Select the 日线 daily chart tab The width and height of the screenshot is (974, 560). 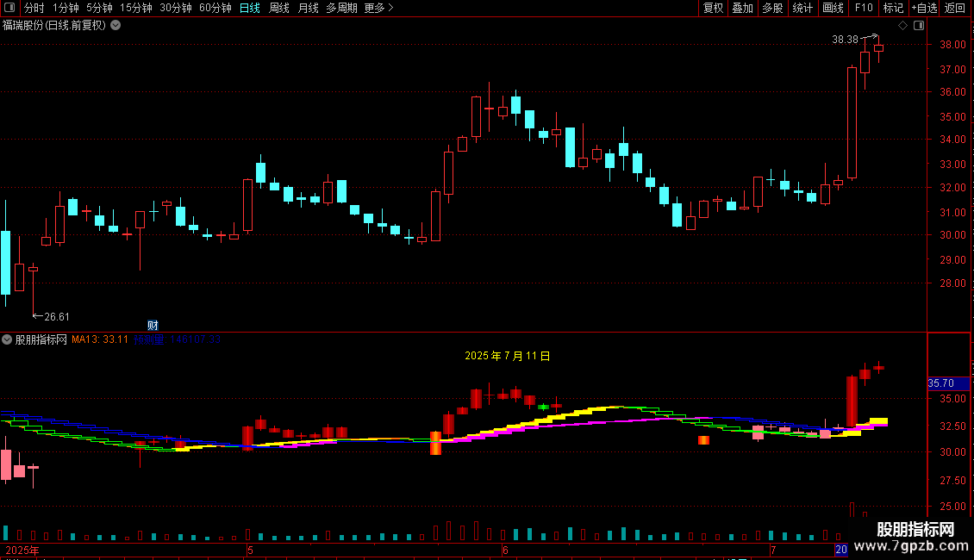pyautogui.click(x=250, y=8)
